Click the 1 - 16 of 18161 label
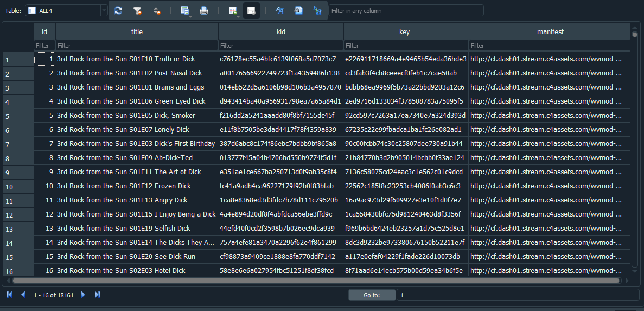This screenshot has height=311, width=644. click(53, 295)
